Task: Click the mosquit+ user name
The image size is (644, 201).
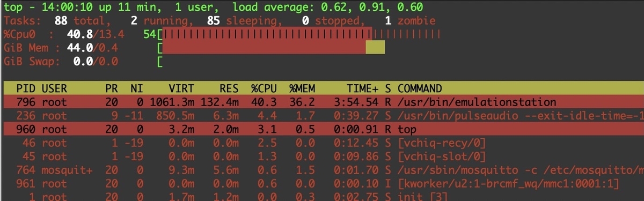Action: click(67, 170)
